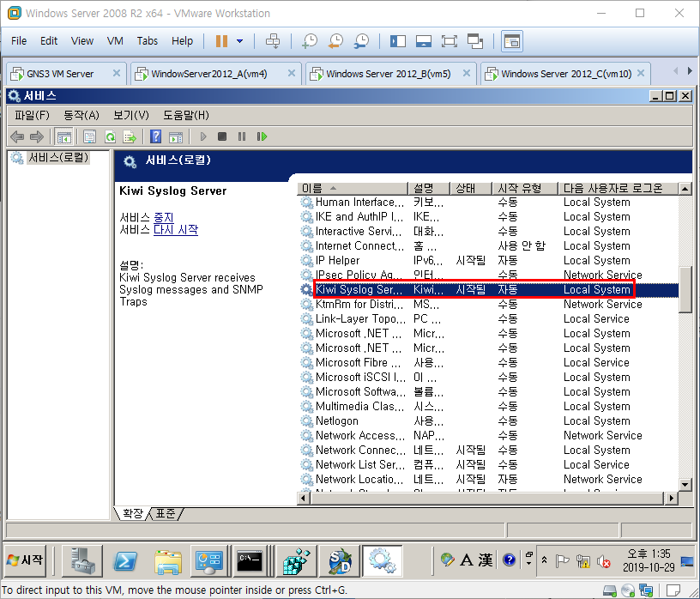Click the console view icon

pos(511,41)
